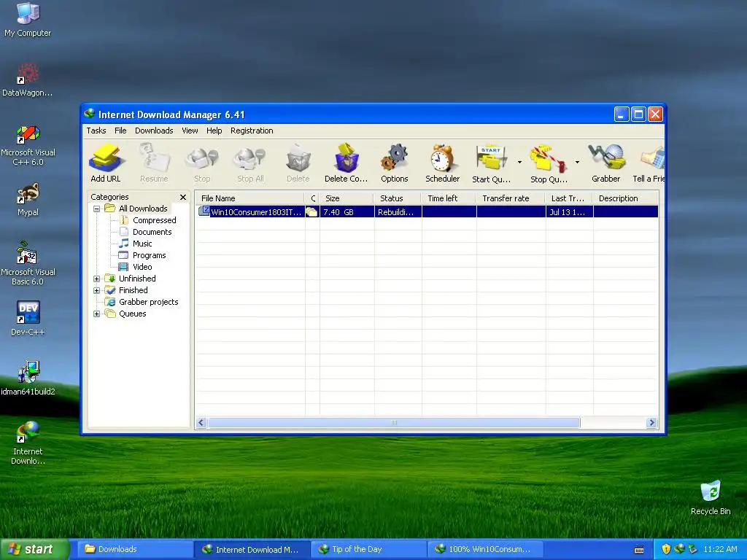747x560 pixels.
Task: Click the 7.40 GB size cell
Action: tap(347, 212)
